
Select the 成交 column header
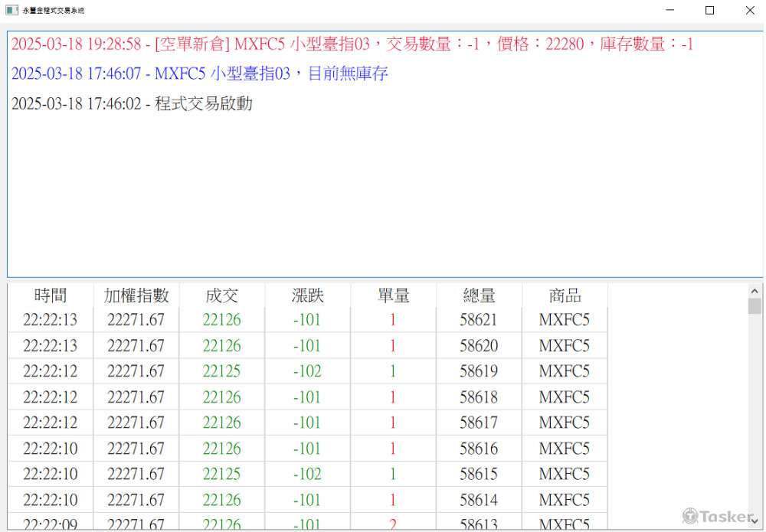222,295
